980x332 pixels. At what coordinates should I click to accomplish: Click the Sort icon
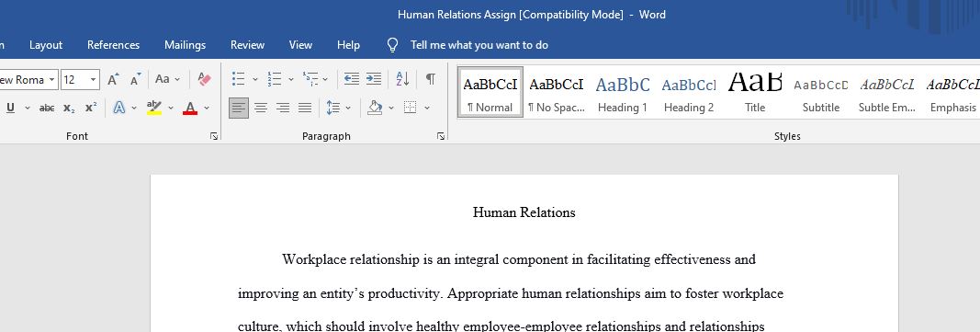click(402, 79)
